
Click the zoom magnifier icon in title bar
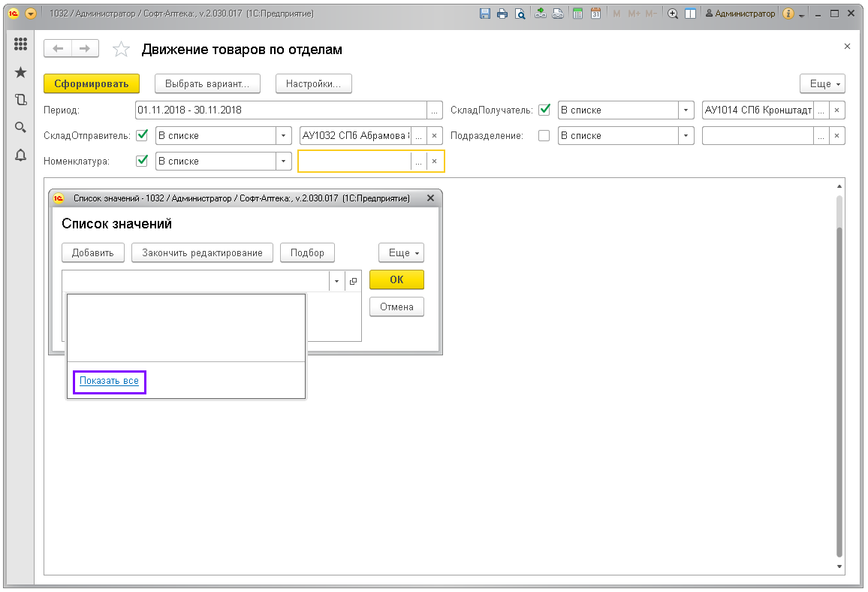tap(673, 14)
